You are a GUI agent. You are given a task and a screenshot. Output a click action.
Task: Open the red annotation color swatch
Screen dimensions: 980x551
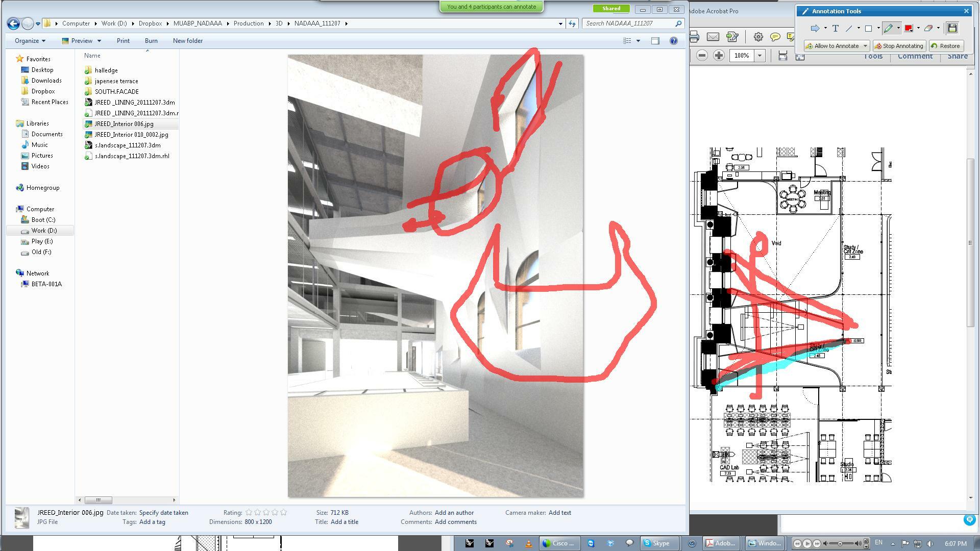point(909,29)
